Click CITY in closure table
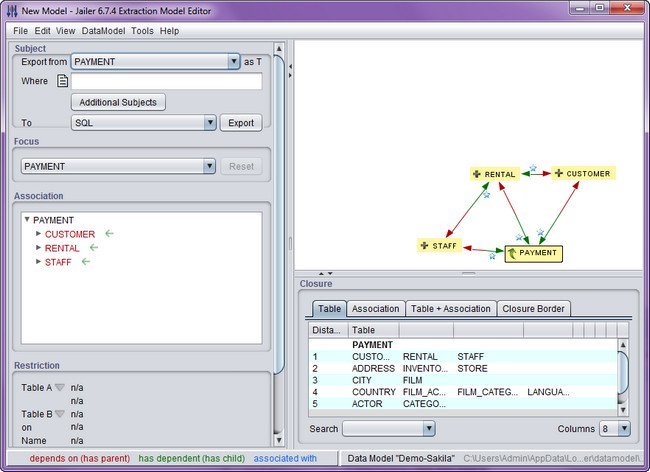Viewport: 650px width, 472px height. (x=361, y=380)
